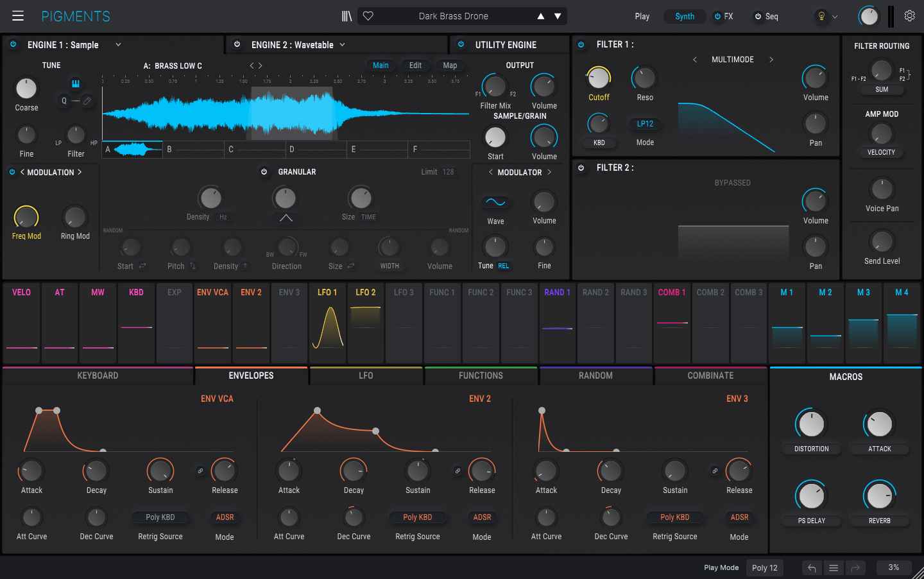The image size is (924, 579).
Task: Expand Engine 1 Sample type dropdown
Action: point(118,44)
